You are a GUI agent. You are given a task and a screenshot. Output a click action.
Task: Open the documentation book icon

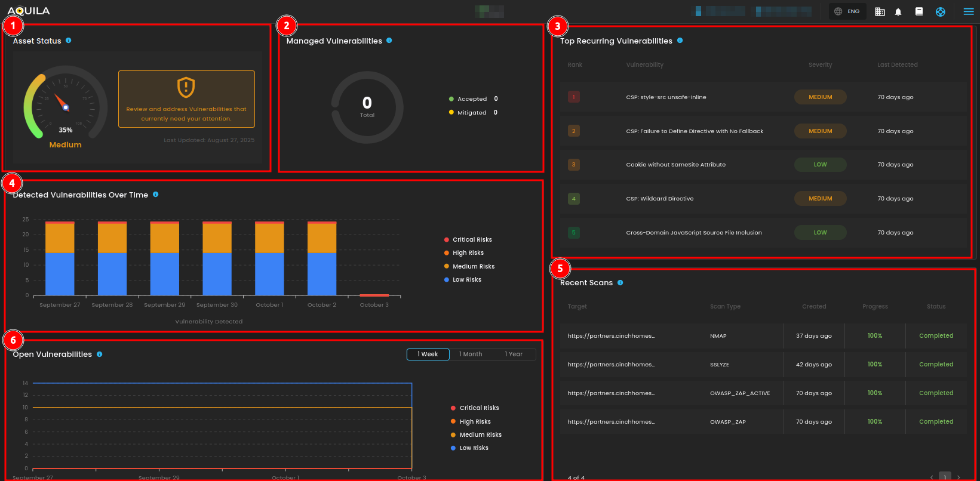tap(919, 12)
